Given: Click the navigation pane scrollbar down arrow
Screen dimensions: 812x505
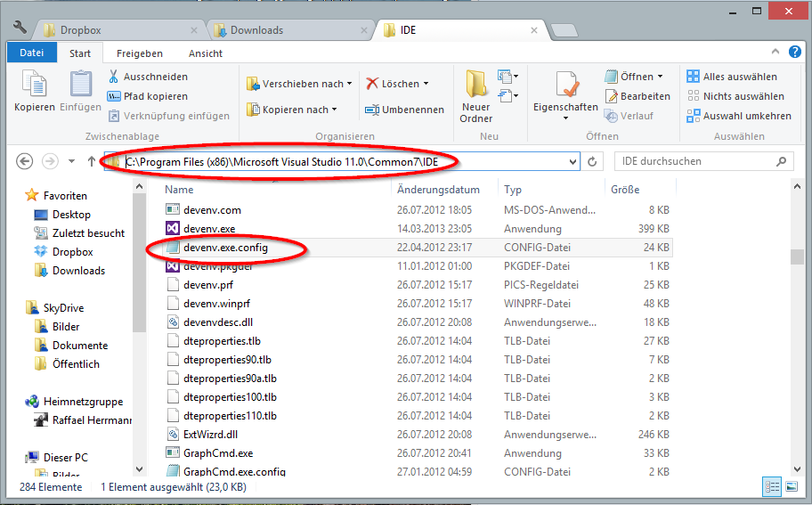Looking at the screenshot, I should pyautogui.click(x=139, y=469).
